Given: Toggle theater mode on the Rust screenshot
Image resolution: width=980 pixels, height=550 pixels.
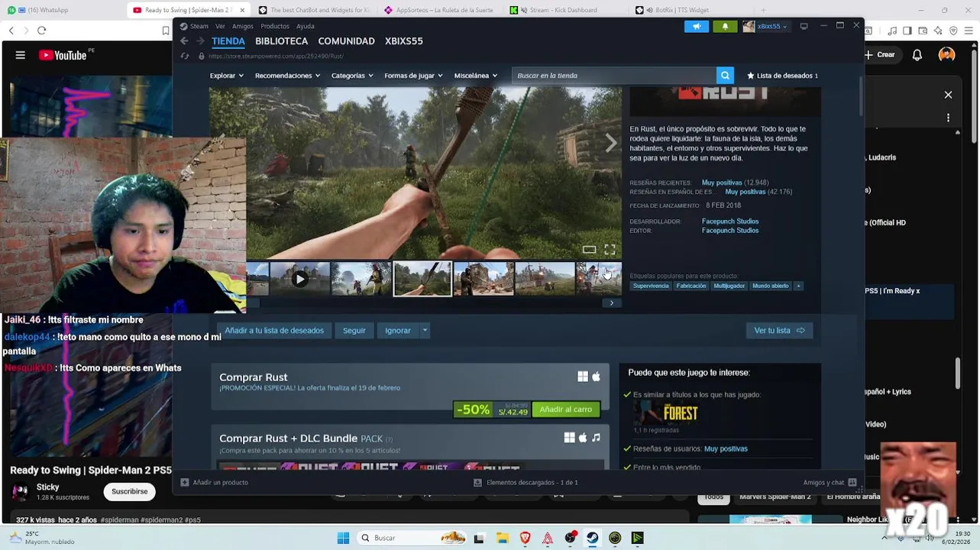Looking at the screenshot, I should point(589,249).
